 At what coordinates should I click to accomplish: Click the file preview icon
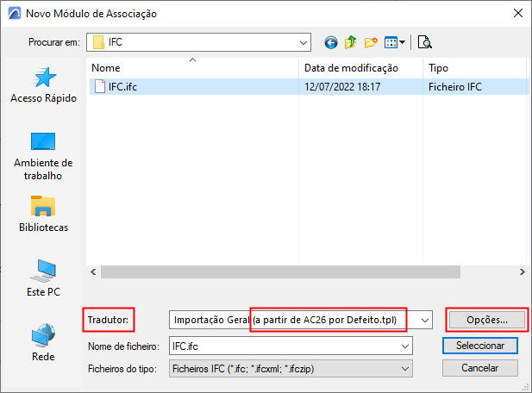pos(424,41)
